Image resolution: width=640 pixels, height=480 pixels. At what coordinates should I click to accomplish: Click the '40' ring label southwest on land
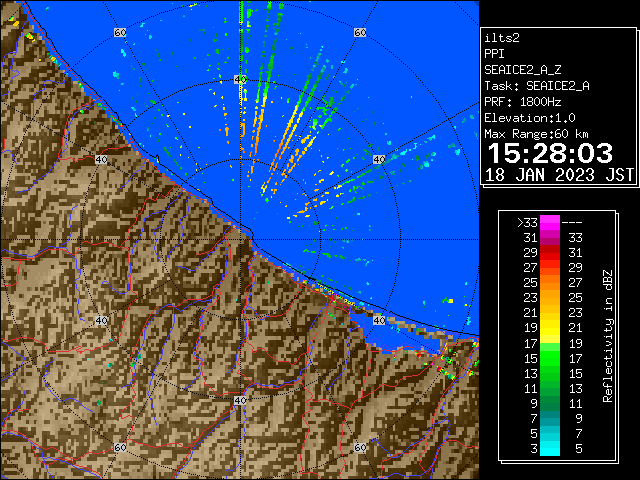point(101,320)
